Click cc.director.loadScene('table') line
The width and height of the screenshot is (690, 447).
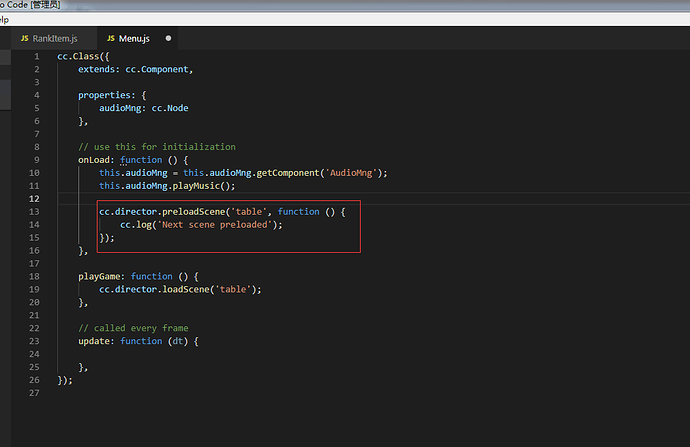tap(180, 289)
